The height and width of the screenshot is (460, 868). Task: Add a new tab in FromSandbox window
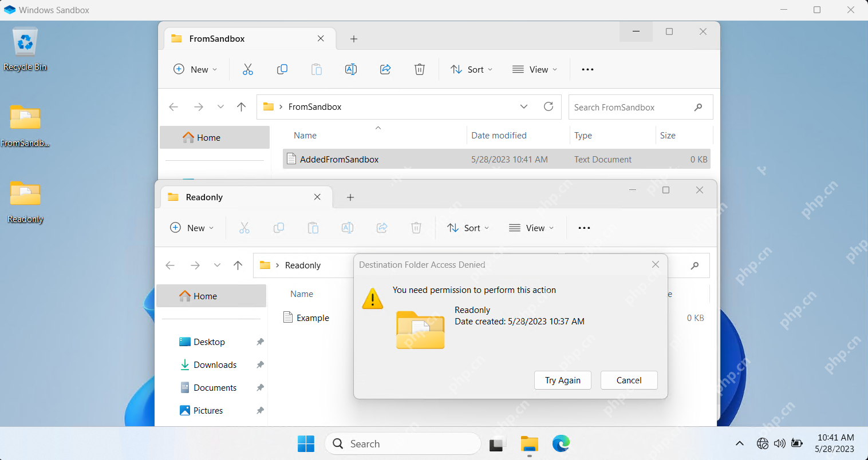(x=354, y=38)
